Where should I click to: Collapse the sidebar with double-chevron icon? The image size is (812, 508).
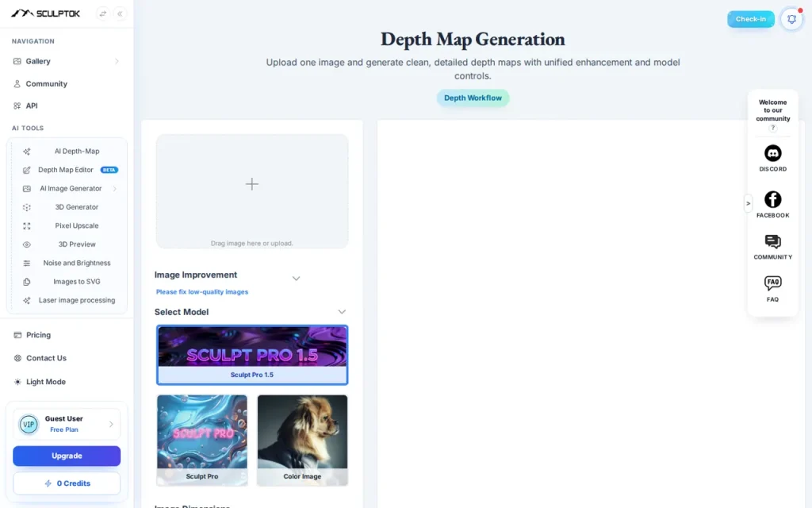(x=120, y=14)
